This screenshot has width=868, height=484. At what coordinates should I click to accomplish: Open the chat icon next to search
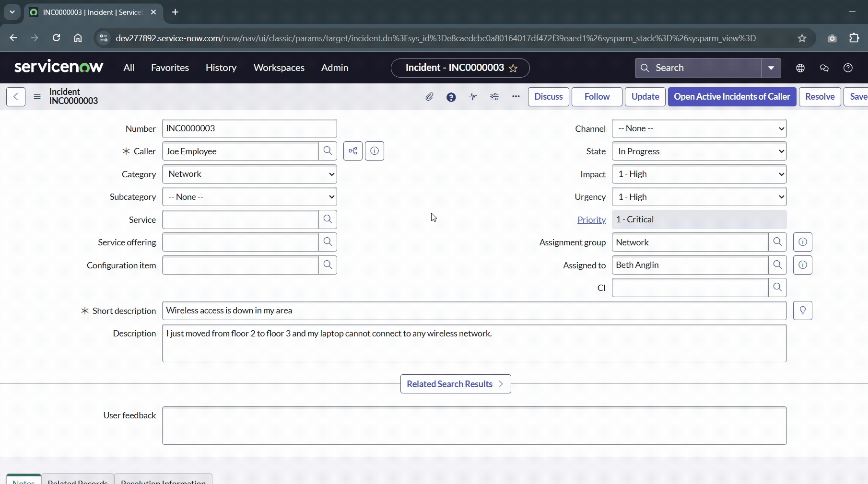click(x=824, y=68)
